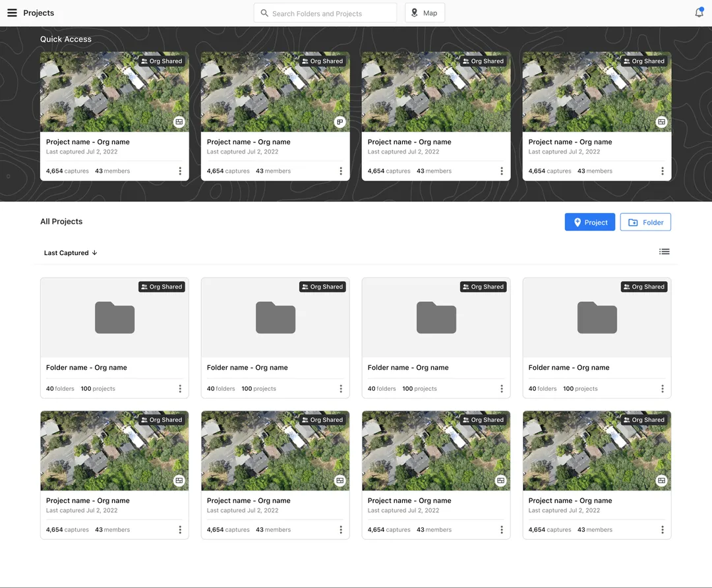Click the map layout badge on the first Quick Access card
Image resolution: width=712 pixels, height=588 pixels.
179,121
